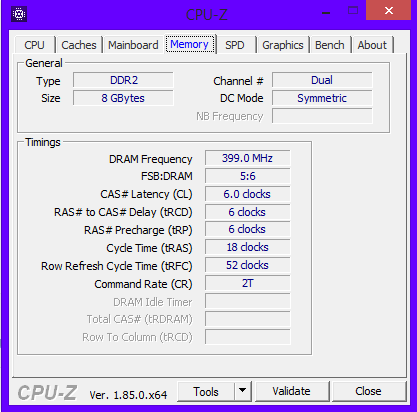This screenshot has height=412, width=417.
Task: Click the empty Row To Column field
Action: [x=248, y=337]
